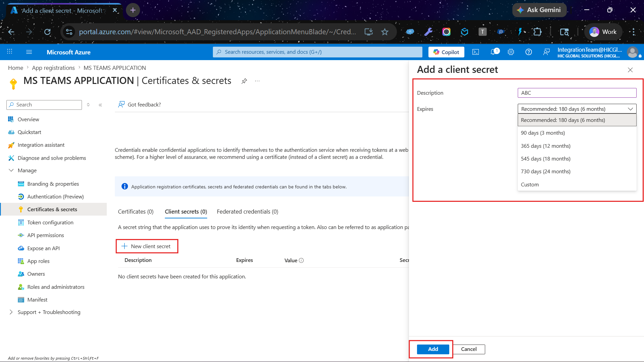Pin the Certificates & secrets blade
This screenshot has height=362, width=644.
(x=244, y=81)
